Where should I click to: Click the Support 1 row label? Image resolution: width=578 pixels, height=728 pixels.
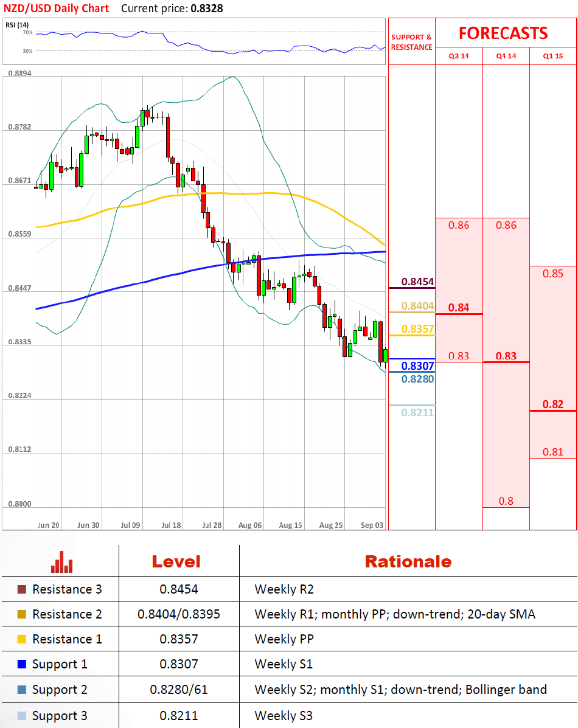point(60,664)
